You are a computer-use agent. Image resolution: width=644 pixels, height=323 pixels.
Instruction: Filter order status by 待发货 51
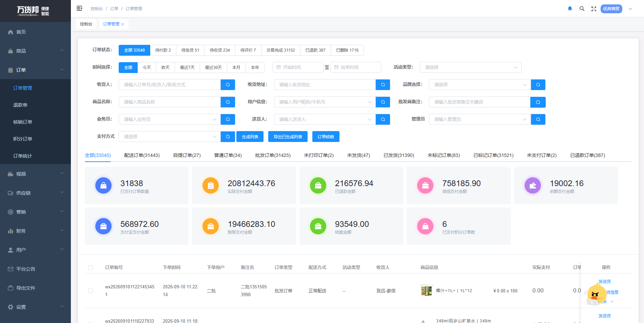pyautogui.click(x=190, y=50)
